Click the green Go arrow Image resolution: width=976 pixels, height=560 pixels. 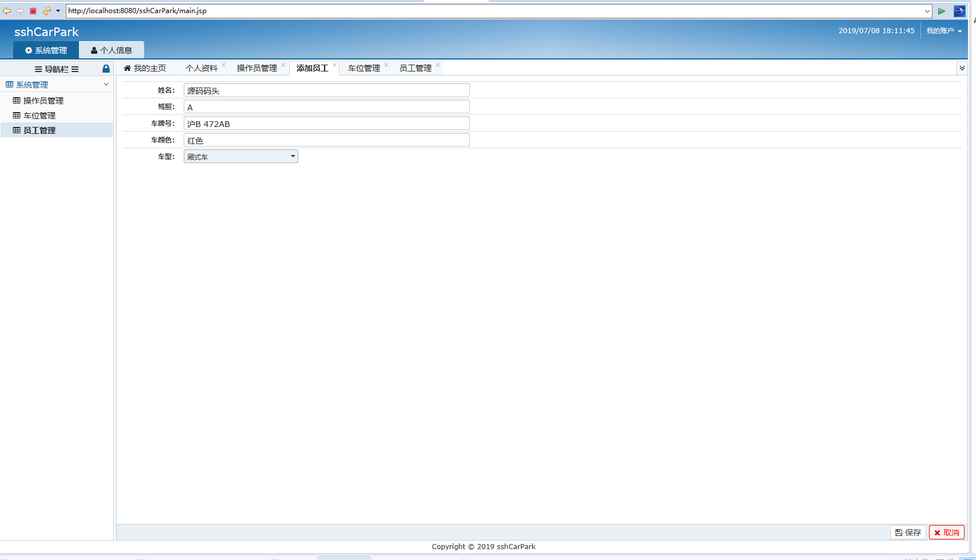point(942,11)
